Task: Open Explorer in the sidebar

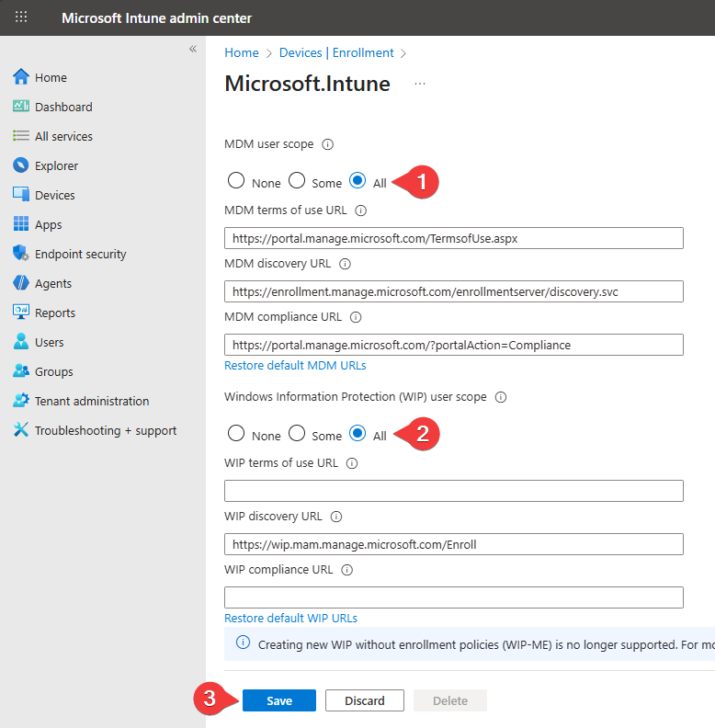Action: pyautogui.click(x=56, y=165)
